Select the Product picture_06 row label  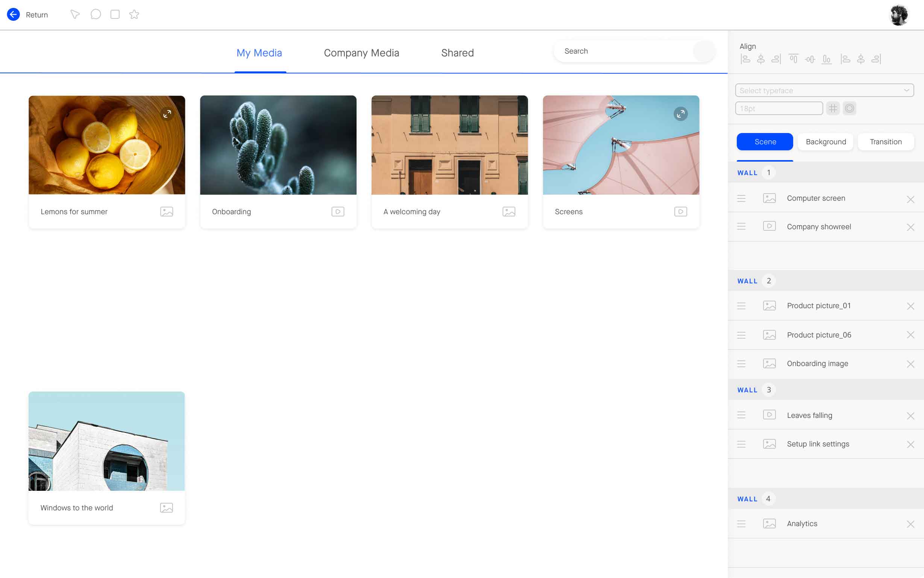tap(819, 335)
